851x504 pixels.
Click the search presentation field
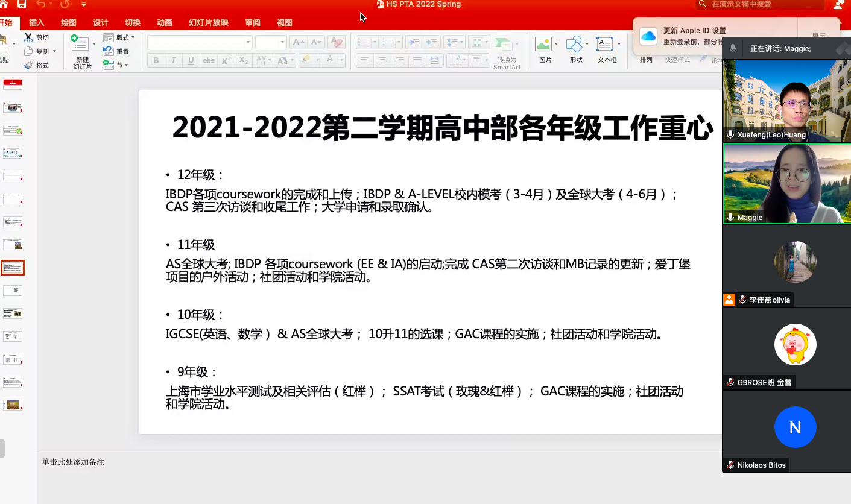[x=760, y=4]
